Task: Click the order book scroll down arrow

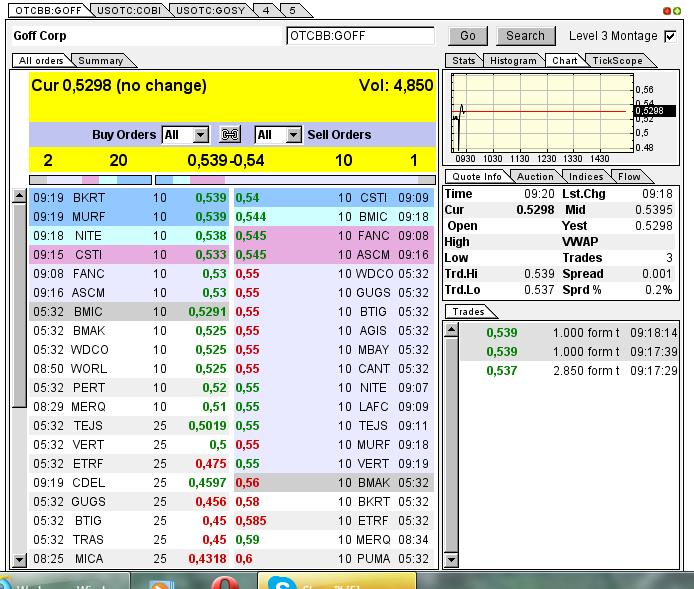Action: 19,560
